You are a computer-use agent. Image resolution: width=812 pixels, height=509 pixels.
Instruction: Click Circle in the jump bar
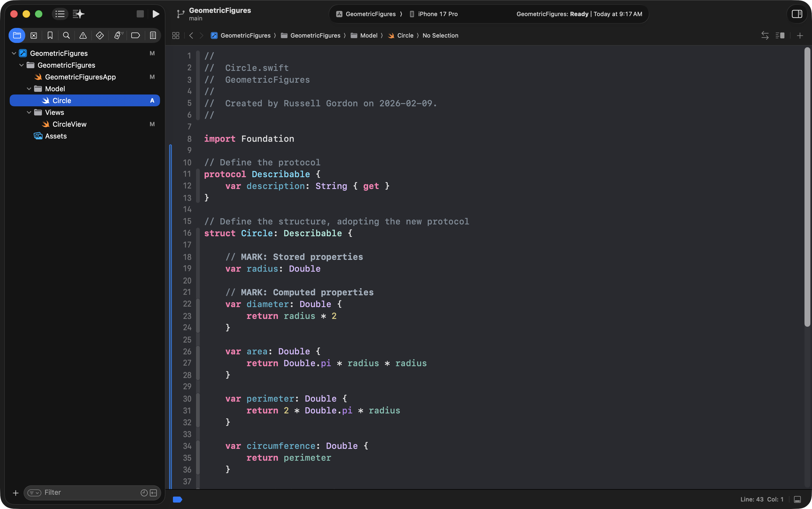click(405, 35)
